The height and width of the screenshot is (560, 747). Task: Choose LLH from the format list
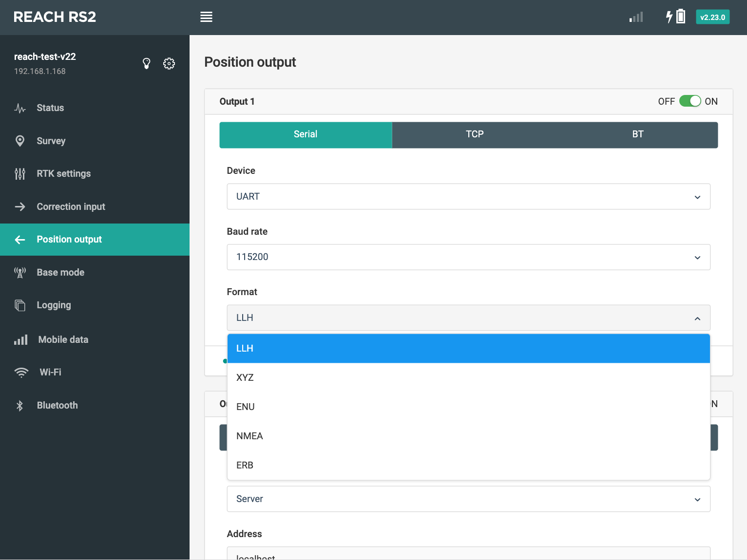click(x=468, y=349)
